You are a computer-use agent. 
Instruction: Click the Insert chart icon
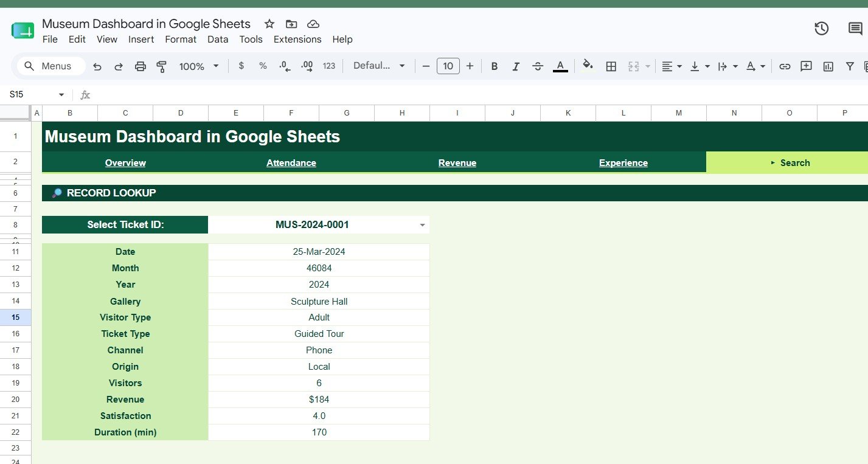[828, 66]
